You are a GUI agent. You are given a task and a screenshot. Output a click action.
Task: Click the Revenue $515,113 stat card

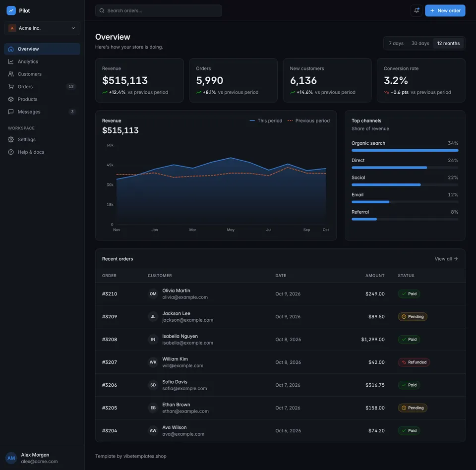click(139, 80)
